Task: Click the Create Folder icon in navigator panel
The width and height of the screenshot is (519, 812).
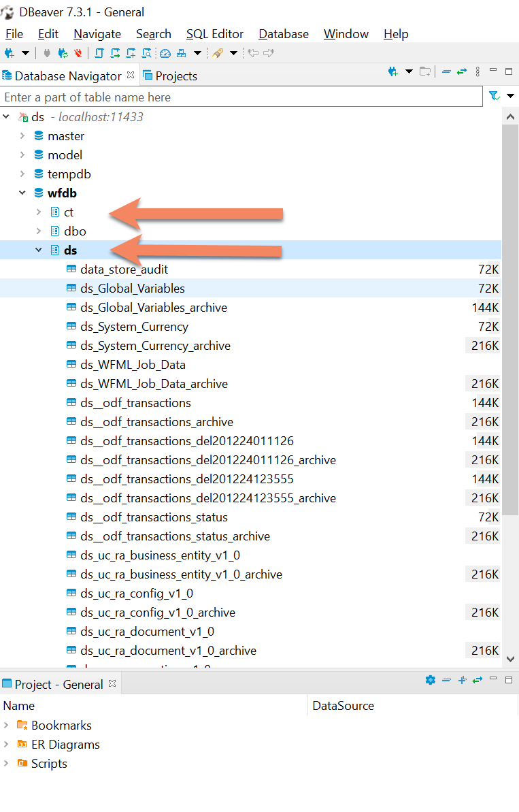Action: coord(425,72)
